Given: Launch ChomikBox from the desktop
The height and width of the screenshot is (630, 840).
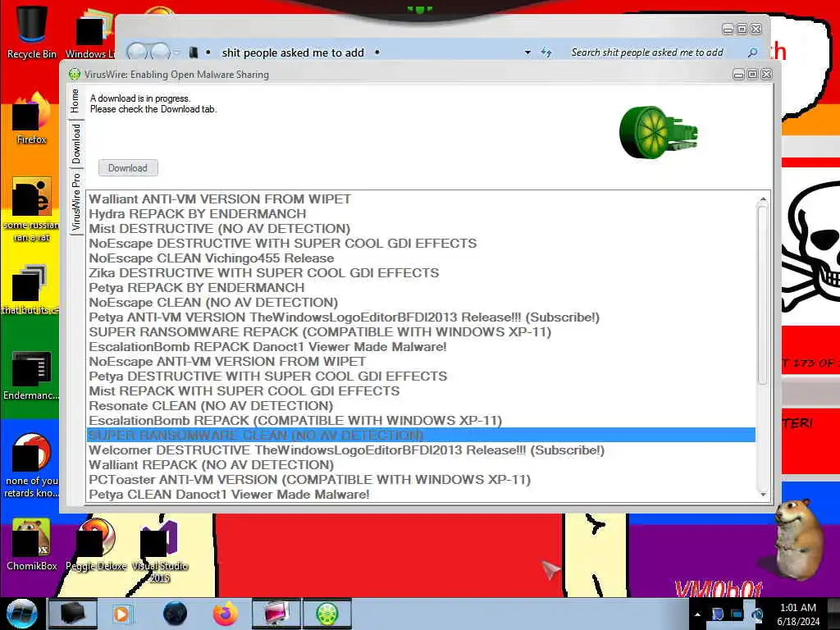Looking at the screenshot, I should 31,545.
